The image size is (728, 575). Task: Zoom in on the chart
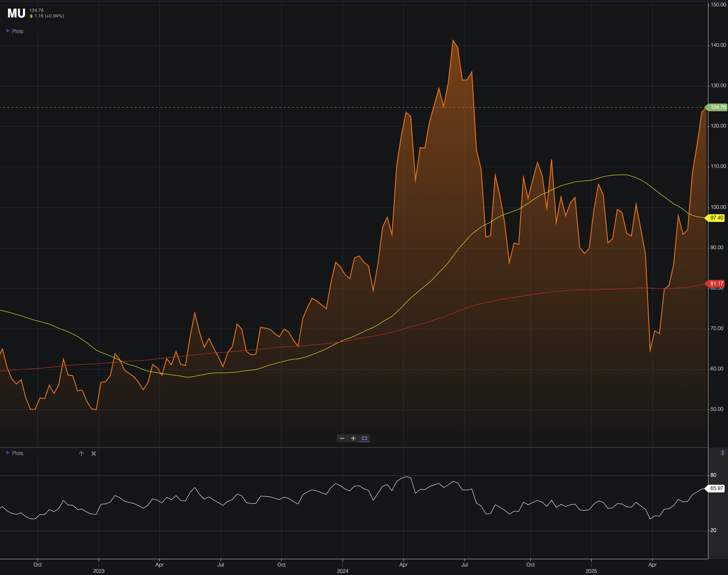tap(353, 438)
